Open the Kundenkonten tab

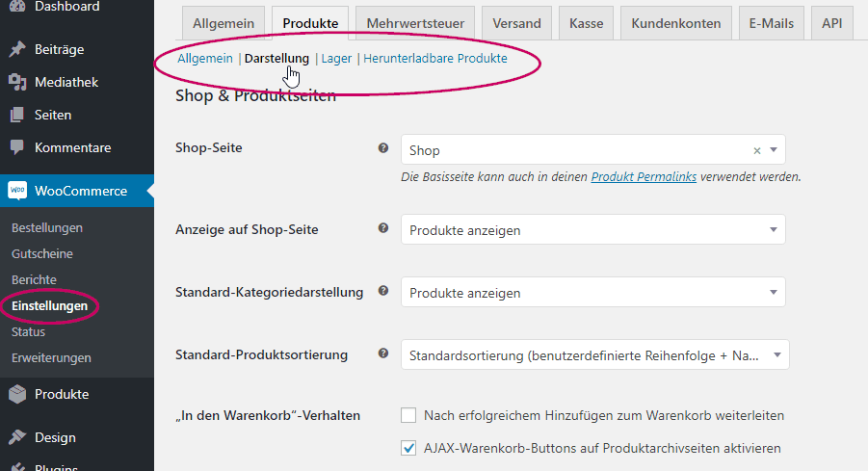676,23
